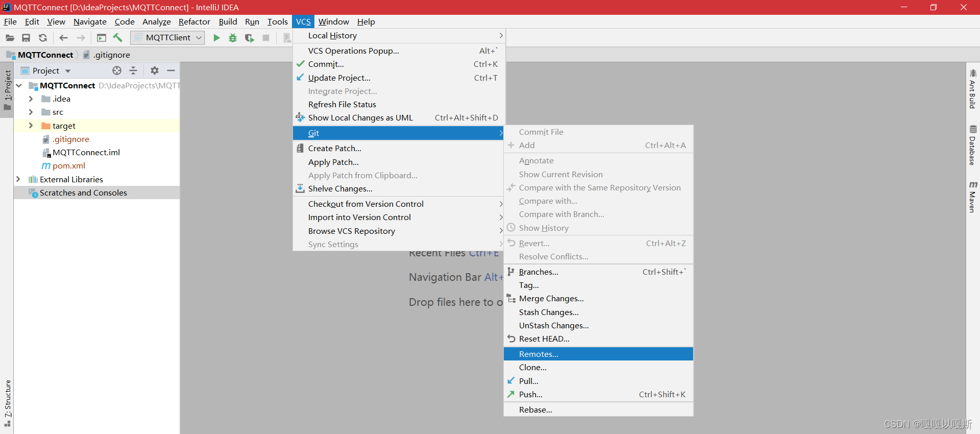The height and width of the screenshot is (434, 980).
Task: Open the Tools menu
Action: (x=277, y=21)
